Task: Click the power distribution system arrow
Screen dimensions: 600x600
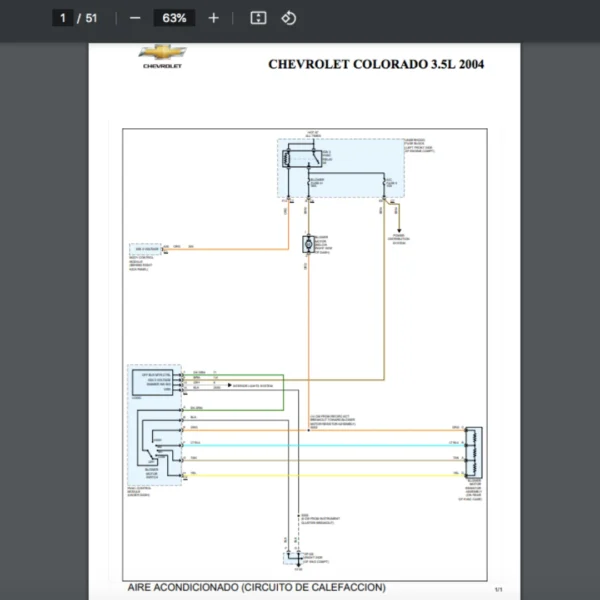Action: (x=398, y=222)
